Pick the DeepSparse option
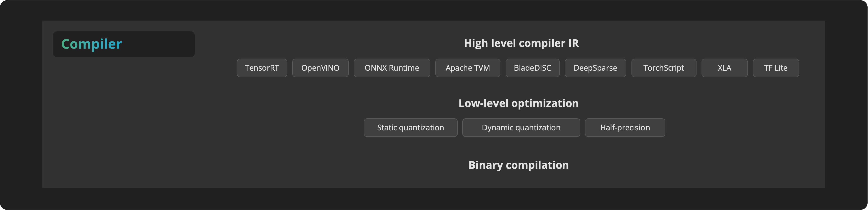The height and width of the screenshot is (210, 868). coord(595,68)
